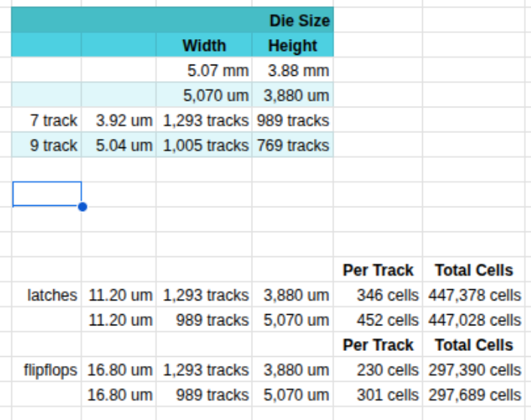
Task: Select the 346 cells per track value
Action: pos(378,295)
